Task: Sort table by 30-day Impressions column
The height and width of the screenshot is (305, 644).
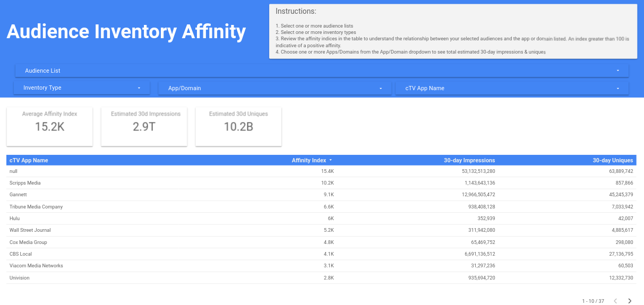Action: tap(469, 160)
